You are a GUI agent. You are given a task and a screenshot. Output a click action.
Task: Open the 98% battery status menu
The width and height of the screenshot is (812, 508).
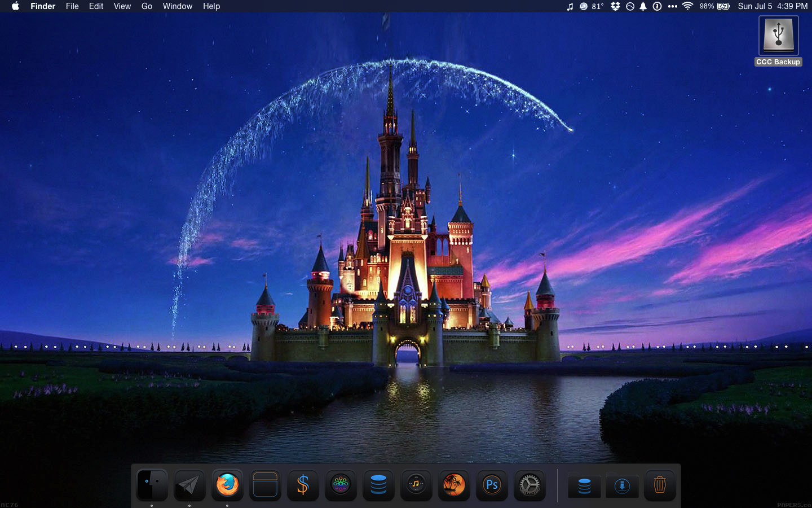(715, 6)
